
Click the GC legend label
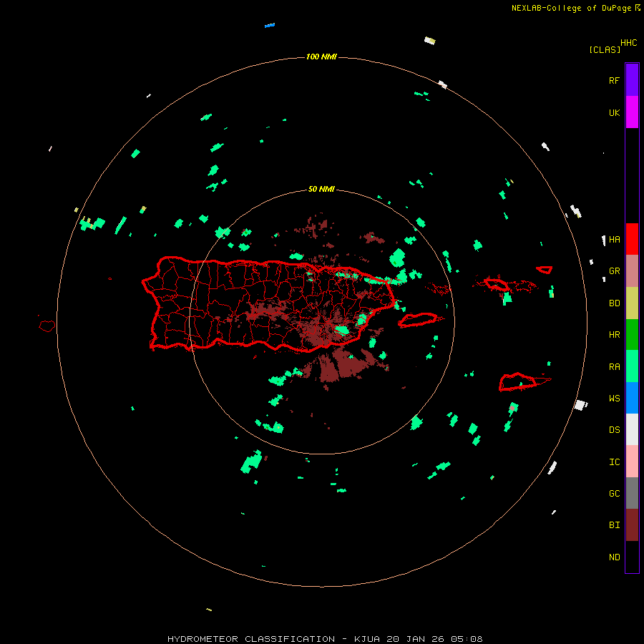614,494
